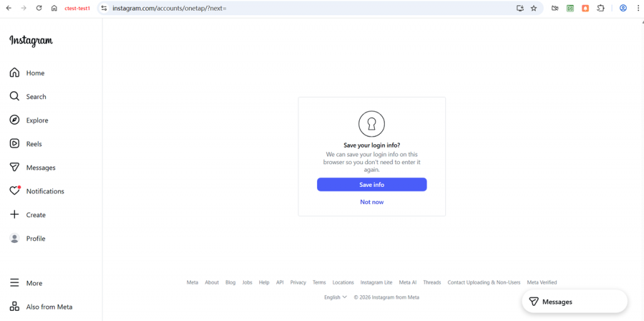Expand the Also from Meta menu
644x321 pixels.
[14, 307]
